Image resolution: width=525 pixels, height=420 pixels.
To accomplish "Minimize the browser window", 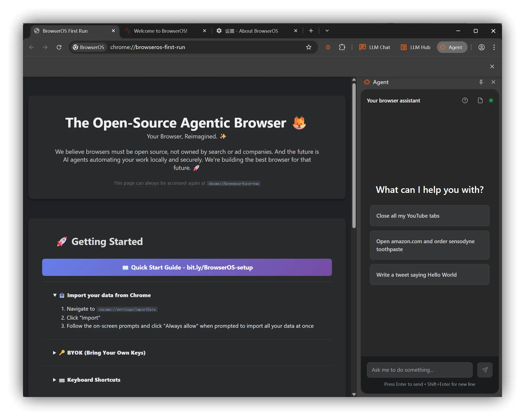I will click(458, 31).
